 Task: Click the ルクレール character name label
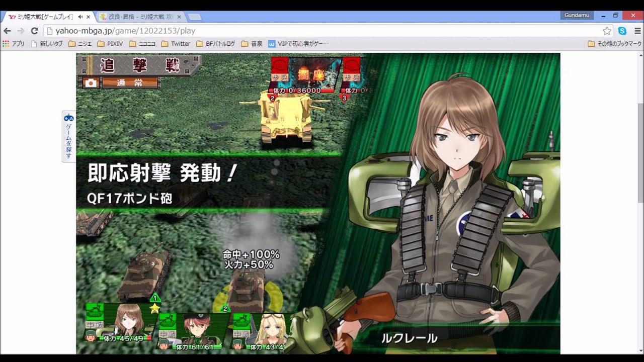click(x=409, y=338)
